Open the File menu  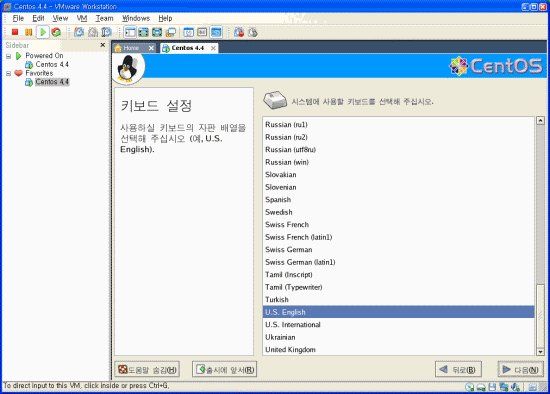[18, 18]
